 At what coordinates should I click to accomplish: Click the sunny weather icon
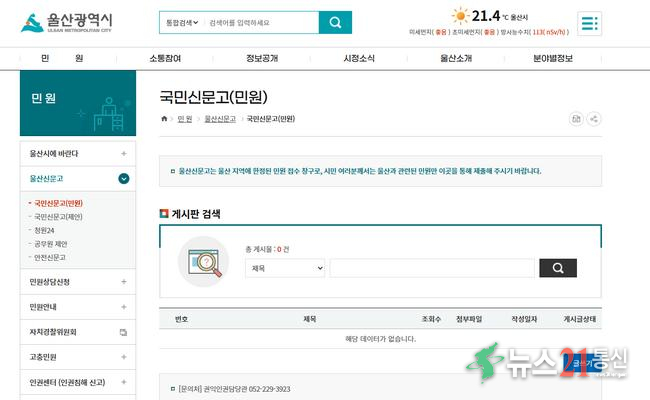(x=460, y=16)
